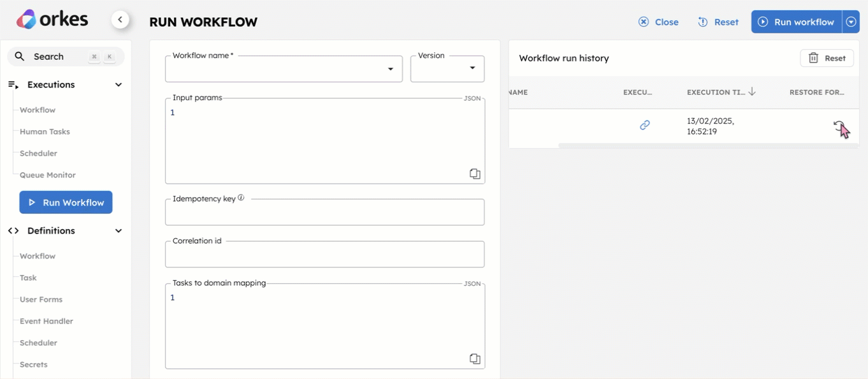Open Scheduler under Executions
Screen dimensions: 868x379
coord(38,153)
